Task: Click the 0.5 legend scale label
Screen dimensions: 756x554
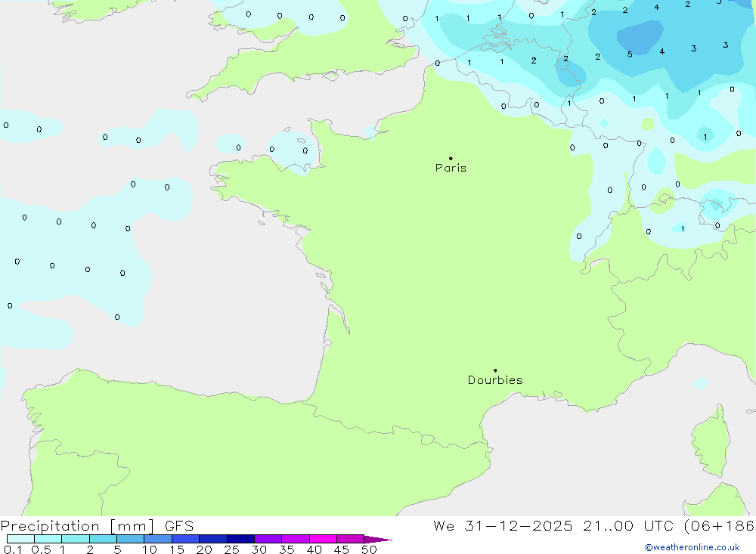Action: pyautogui.click(x=41, y=549)
